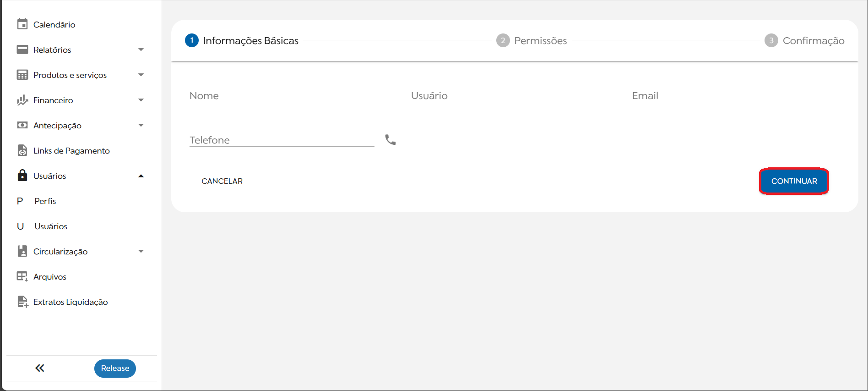Click the Links de Pagamento icon
Screen dimensions: 868x391
point(22,150)
